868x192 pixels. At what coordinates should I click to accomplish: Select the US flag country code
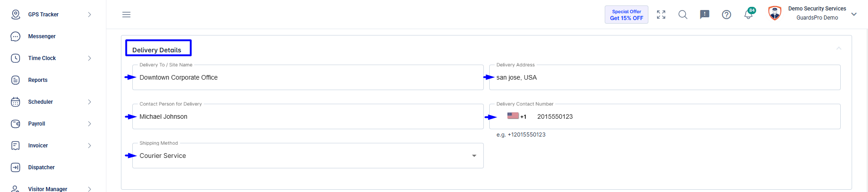pyautogui.click(x=517, y=116)
